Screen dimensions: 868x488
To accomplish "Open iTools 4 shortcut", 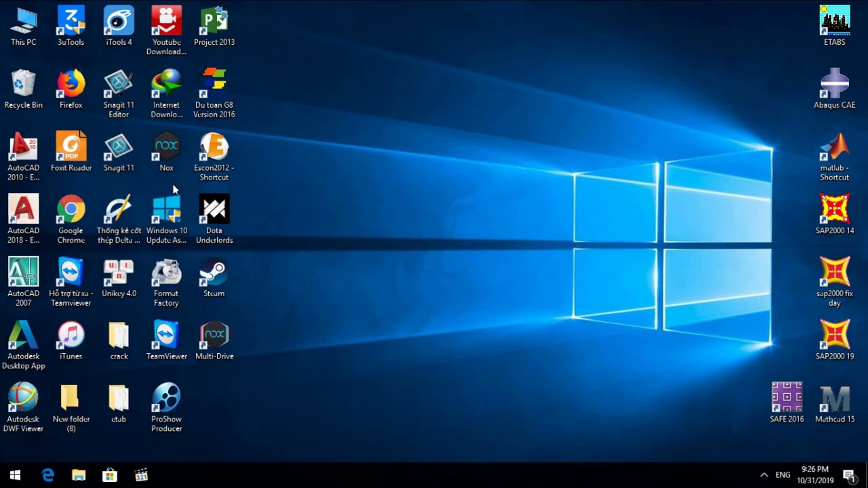I will click(x=119, y=26).
